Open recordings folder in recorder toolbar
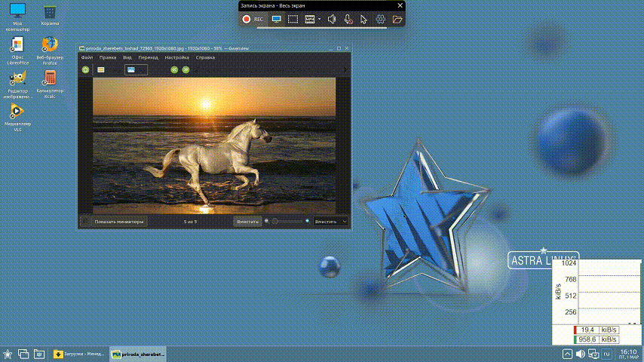Image resolution: width=644 pixels, height=362 pixels. pos(397,19)
